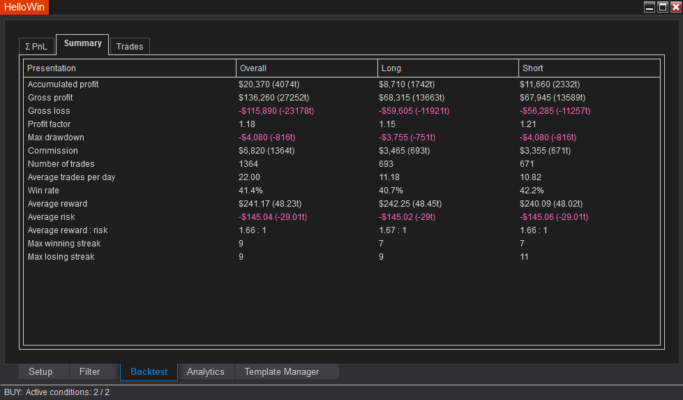
Task: Open the Σ PnL tab
Action: pos(35,46)
